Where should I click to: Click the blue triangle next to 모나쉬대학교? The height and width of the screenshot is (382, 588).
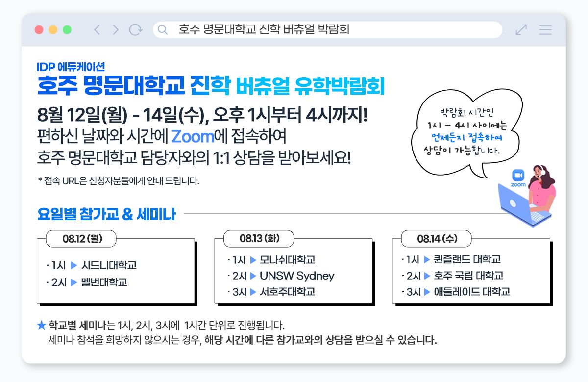253,259
